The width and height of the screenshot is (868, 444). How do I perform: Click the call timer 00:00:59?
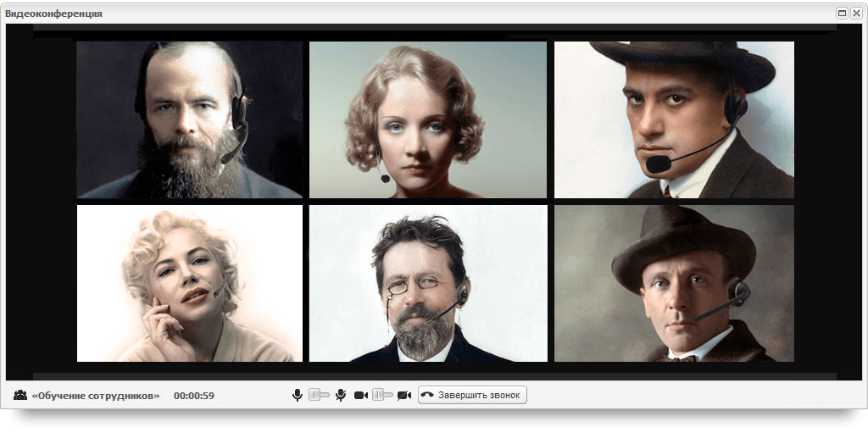(x=194, y=396)
